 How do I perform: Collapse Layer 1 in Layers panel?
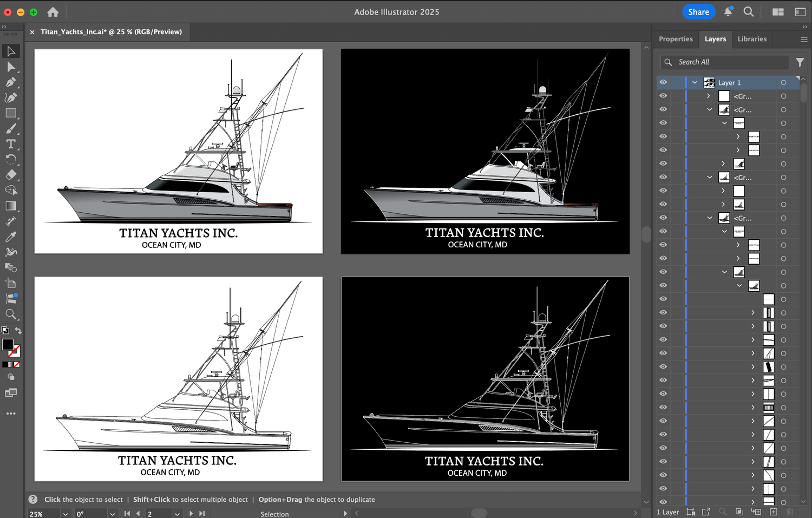coord(695,83)
